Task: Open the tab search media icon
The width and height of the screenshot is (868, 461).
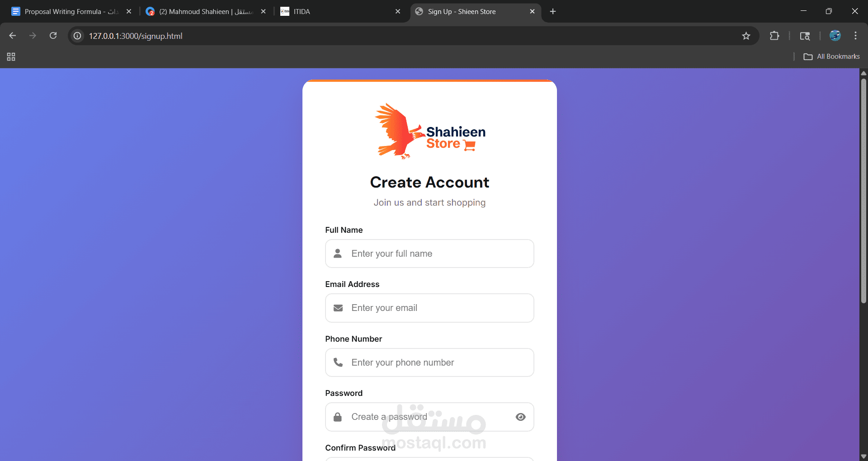Action: (805, 36)
